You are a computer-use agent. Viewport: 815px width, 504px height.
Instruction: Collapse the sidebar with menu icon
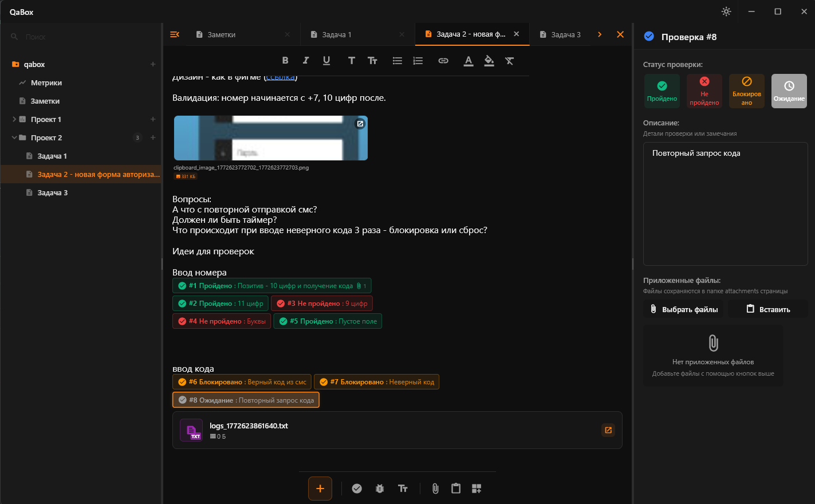[175, 34]
